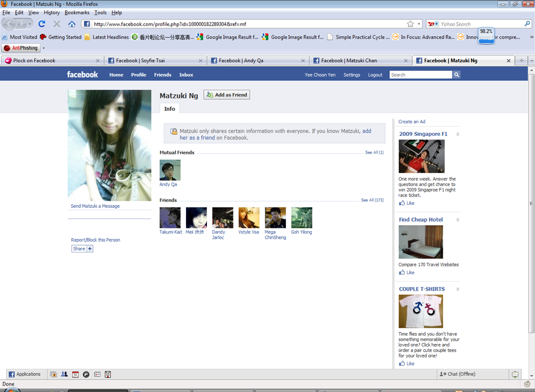535x392 pixels.
Task: Open the File menu
Action: click(x=6, y=13)
